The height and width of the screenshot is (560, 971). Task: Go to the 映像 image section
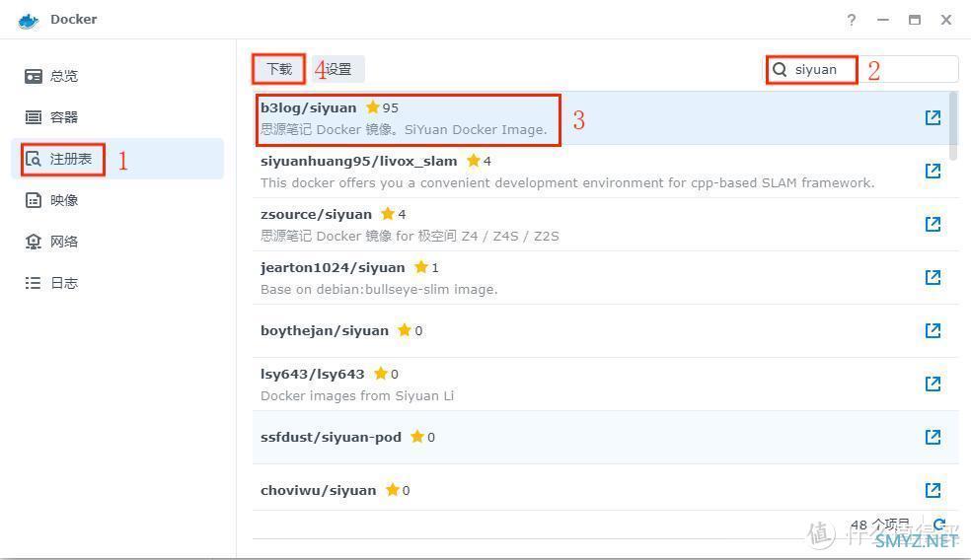[x=117, y=200]
